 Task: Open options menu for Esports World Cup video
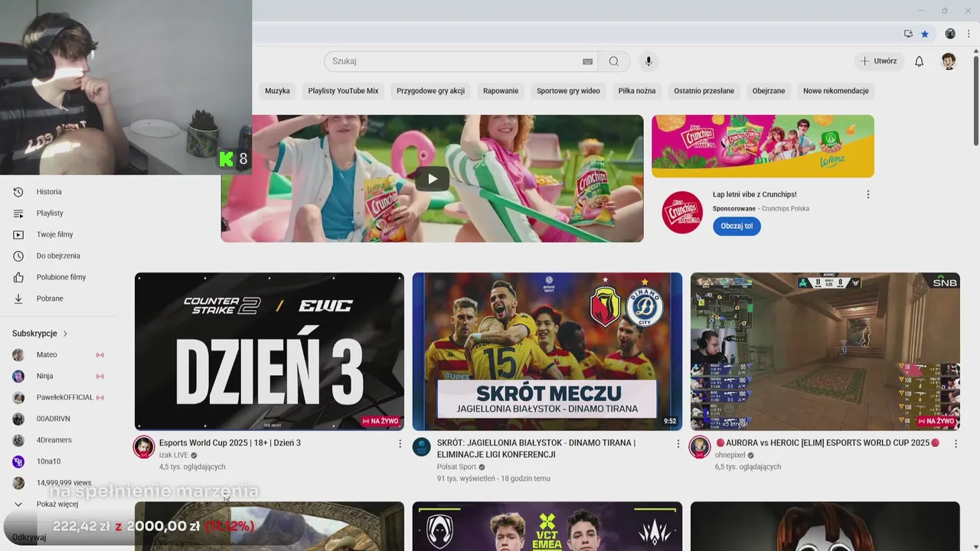(x=400, y=443)
